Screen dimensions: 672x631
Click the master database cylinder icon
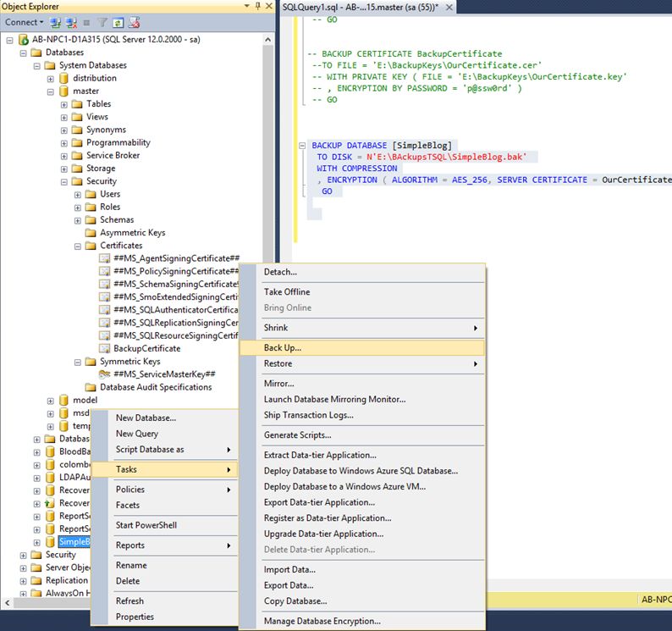63,91
